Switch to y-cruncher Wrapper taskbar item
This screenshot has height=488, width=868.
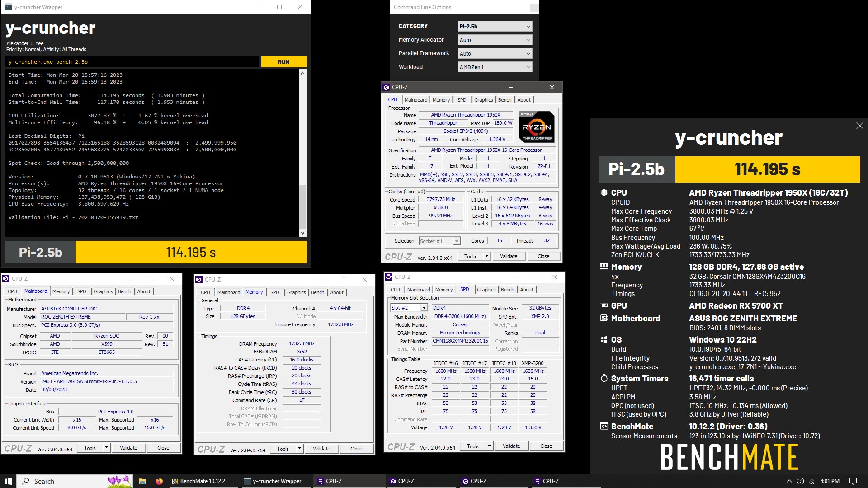[275, 481]
